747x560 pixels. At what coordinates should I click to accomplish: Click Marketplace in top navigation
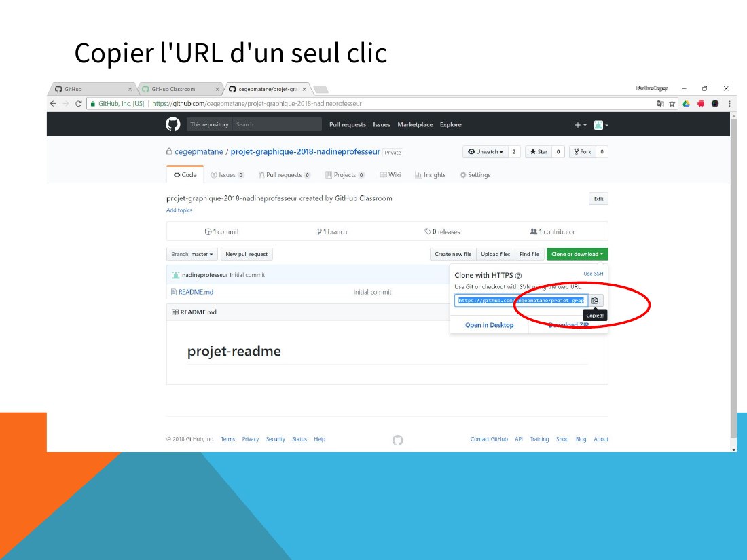click(x=416, y=125)
